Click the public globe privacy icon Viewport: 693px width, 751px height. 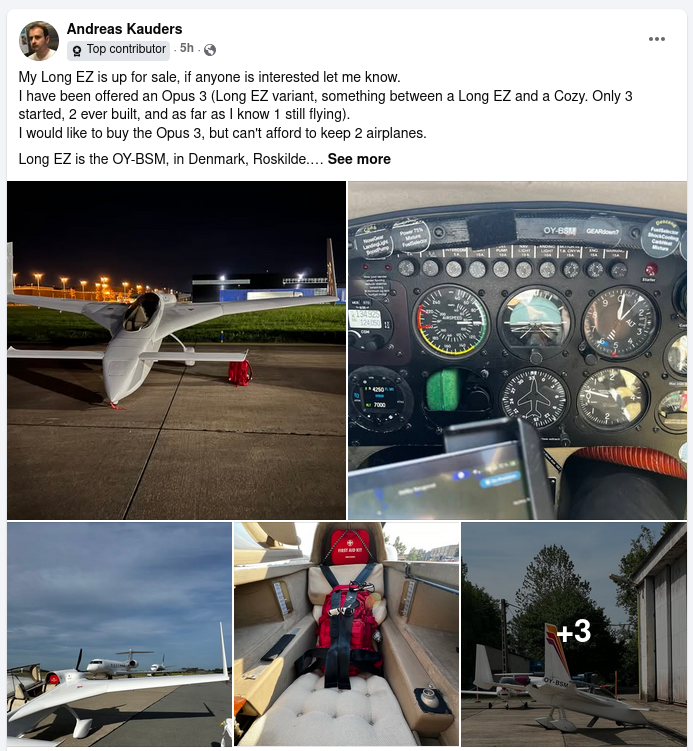tap(210, 50)
